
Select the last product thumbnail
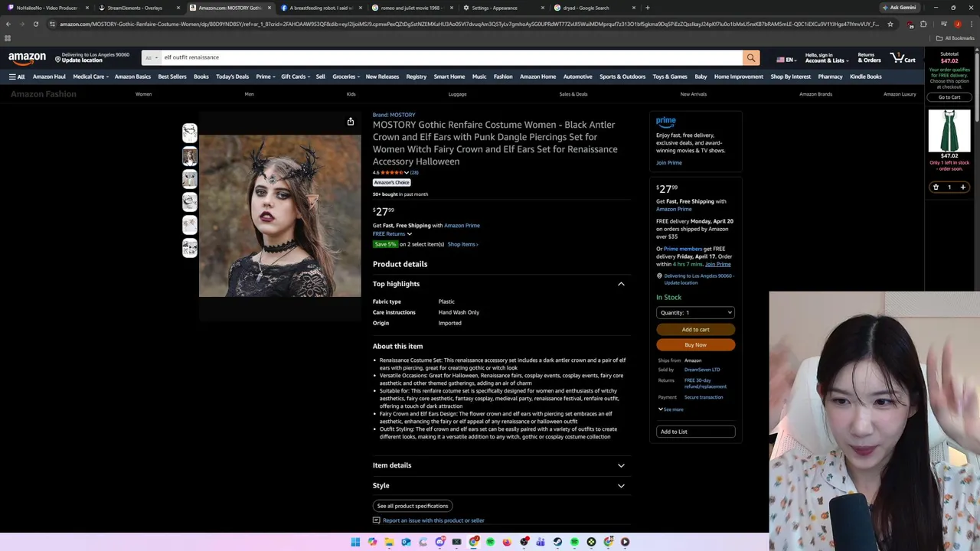[x=190, y=248]
